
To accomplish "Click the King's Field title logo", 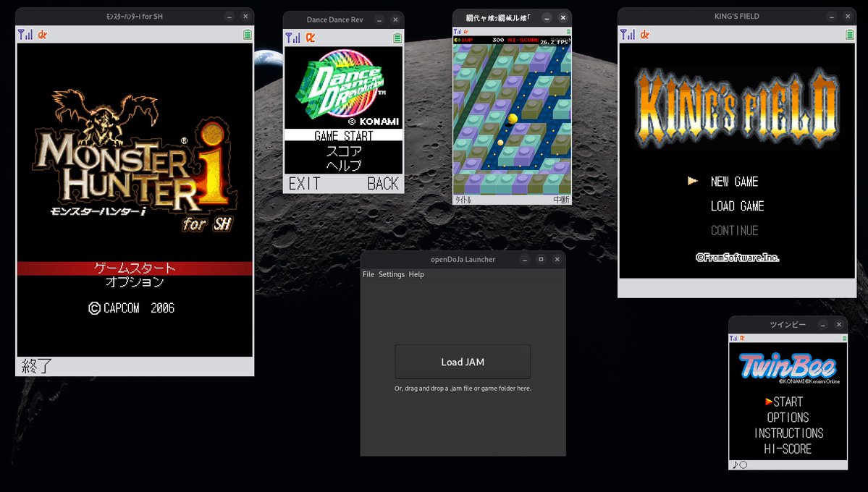I will coord(737,108).
